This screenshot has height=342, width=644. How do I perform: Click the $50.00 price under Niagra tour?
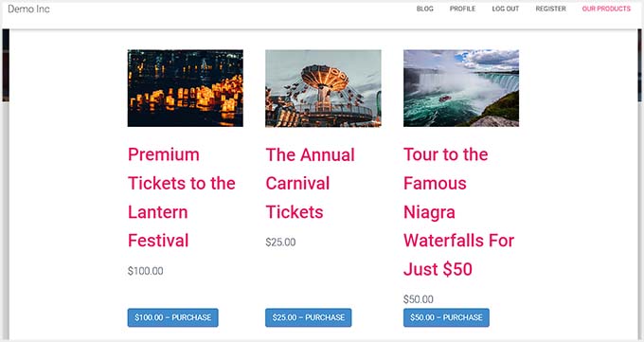coord(418,299)
